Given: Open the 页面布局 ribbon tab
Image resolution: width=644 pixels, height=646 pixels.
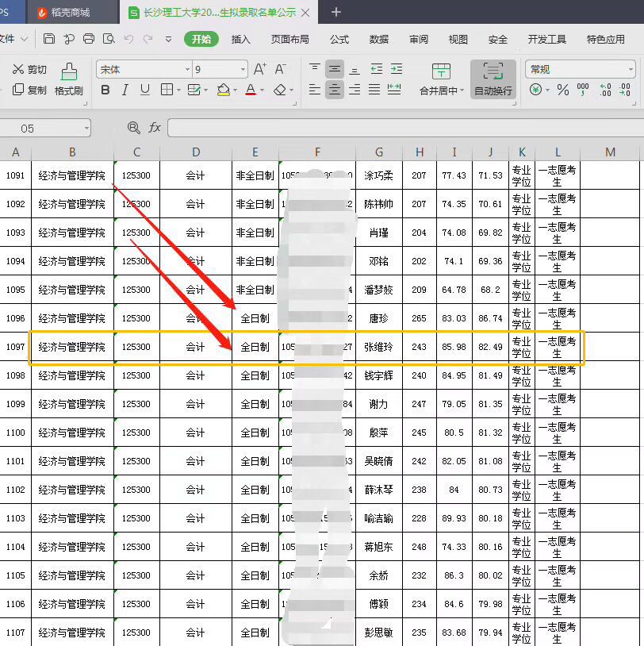Looking at the screenshot, I should [290, 39].
